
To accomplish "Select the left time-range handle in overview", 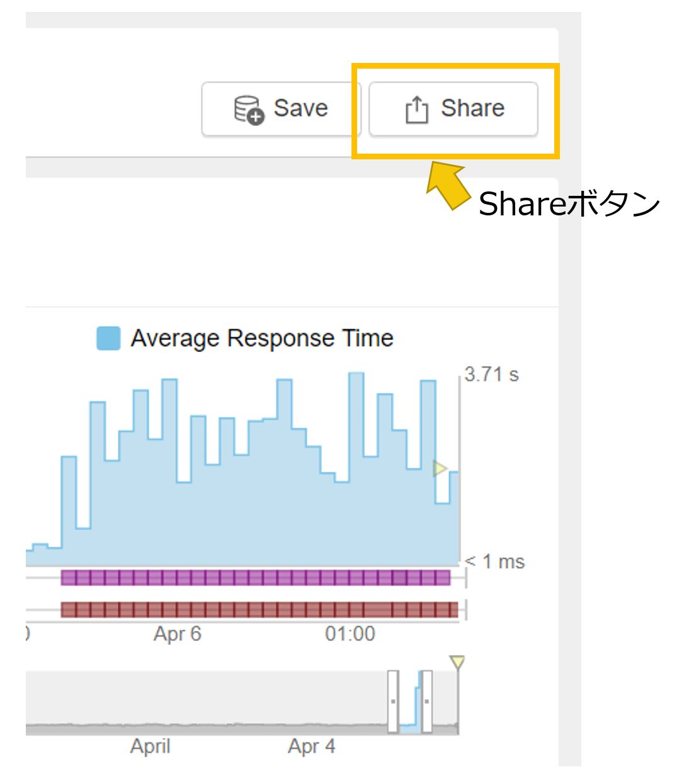I will (393, 701).
